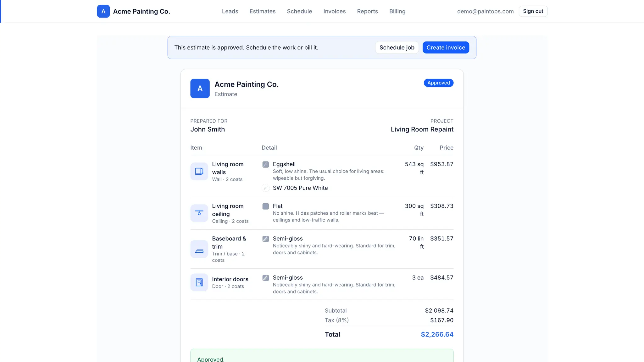
Task: Click the Eggshell finish label
Action: pos(284,164)
